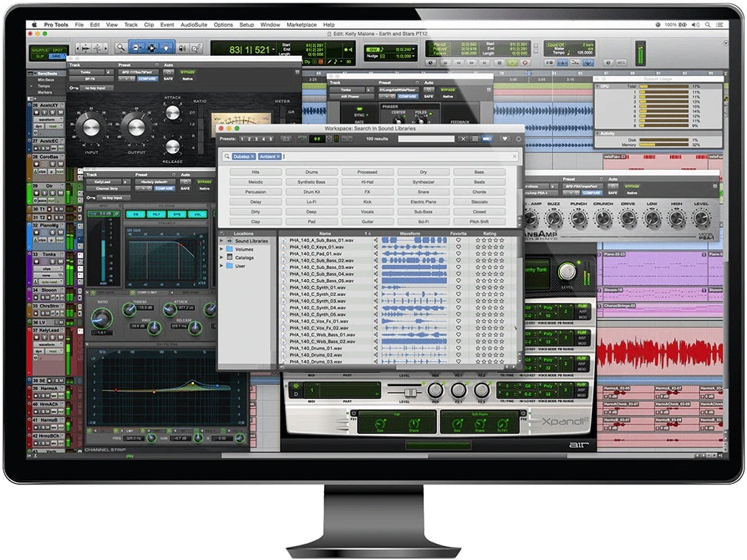Collapse Sound Libraries in the Locations pane
Viewport: 747px width, 560px height.
pyautogui.click(x=222, y=241)
